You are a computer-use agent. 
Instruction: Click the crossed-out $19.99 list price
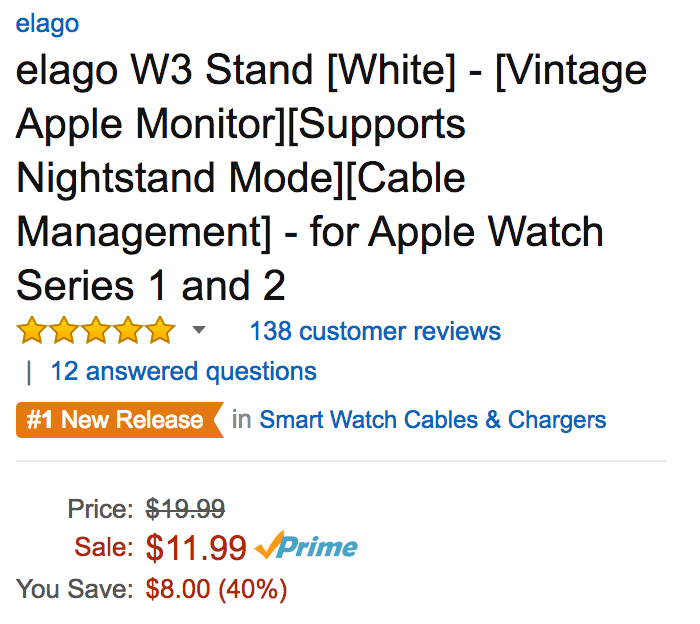(185, 509)
